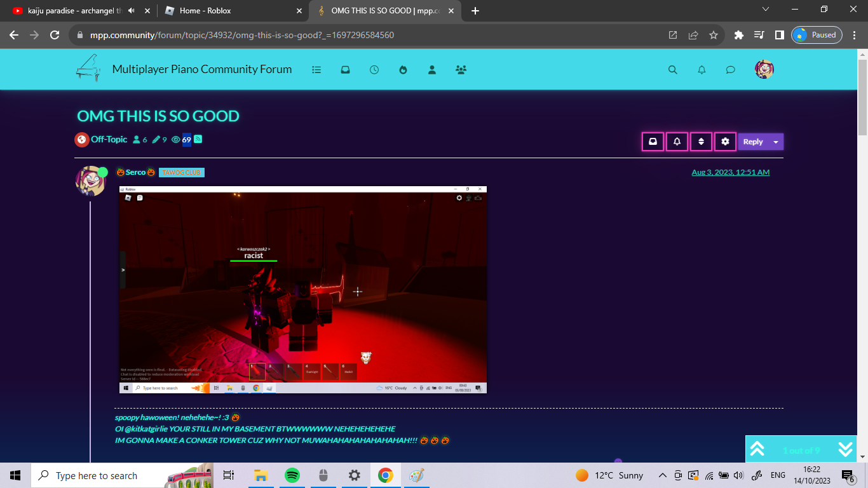
Task: Open user avatar menu in forum header
Action: coord(764,69)
